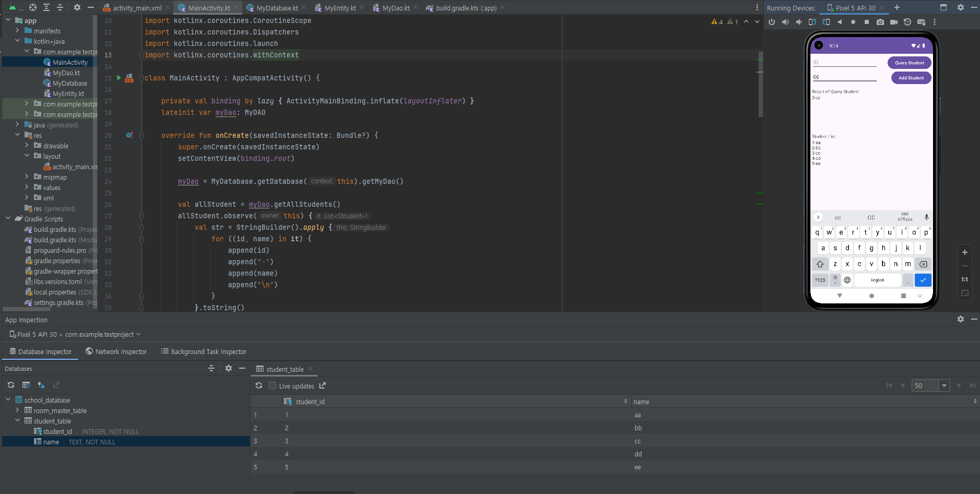Tap emulator Overview square in toolbar
Screen dimensions: 980x494
click(x=867, y=22)
